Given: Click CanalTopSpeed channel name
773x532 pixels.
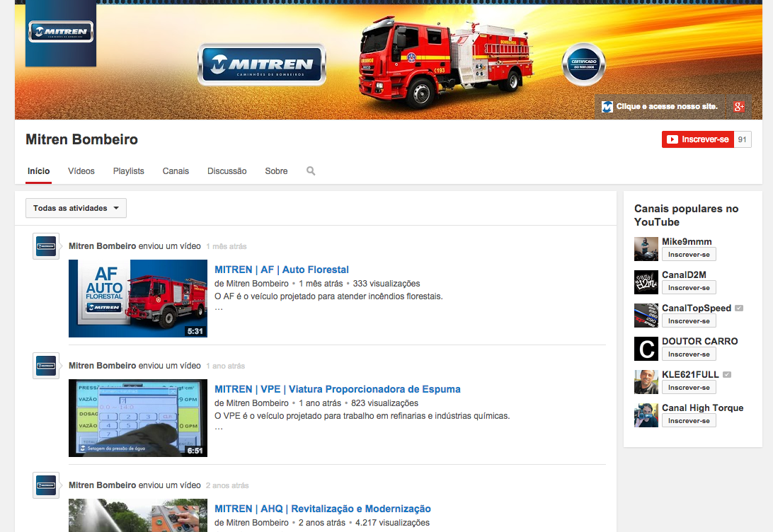Looking at the screenshot, I should pos(697,308).
